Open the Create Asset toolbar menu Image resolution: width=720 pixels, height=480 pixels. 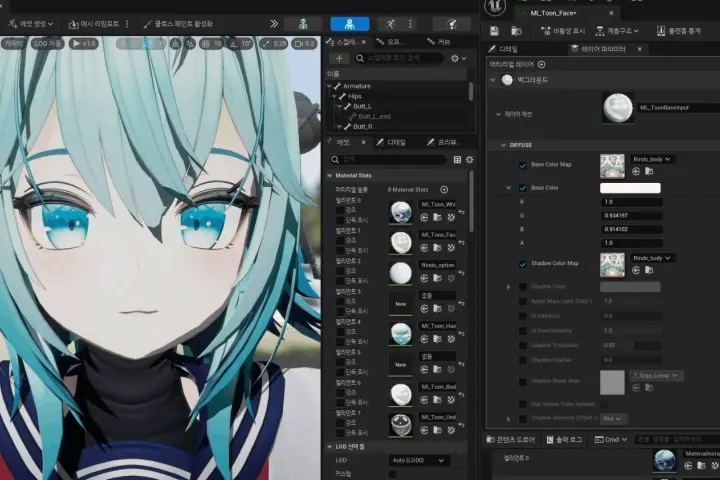point(31,24)
